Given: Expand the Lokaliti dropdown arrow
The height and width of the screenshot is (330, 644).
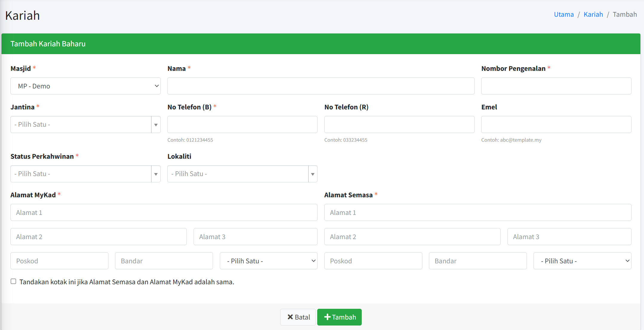Looking at the screenshot, I should [313, 174].
